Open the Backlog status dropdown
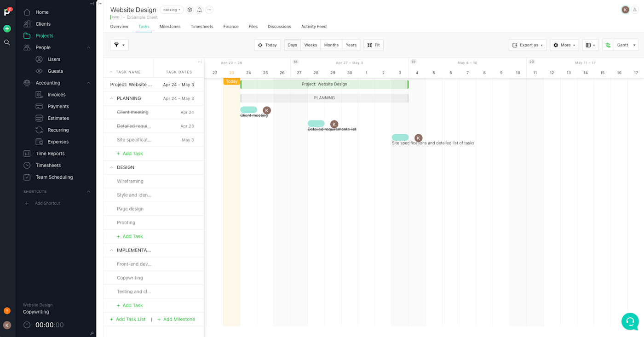The image size is (644, 337). [172, 10]
